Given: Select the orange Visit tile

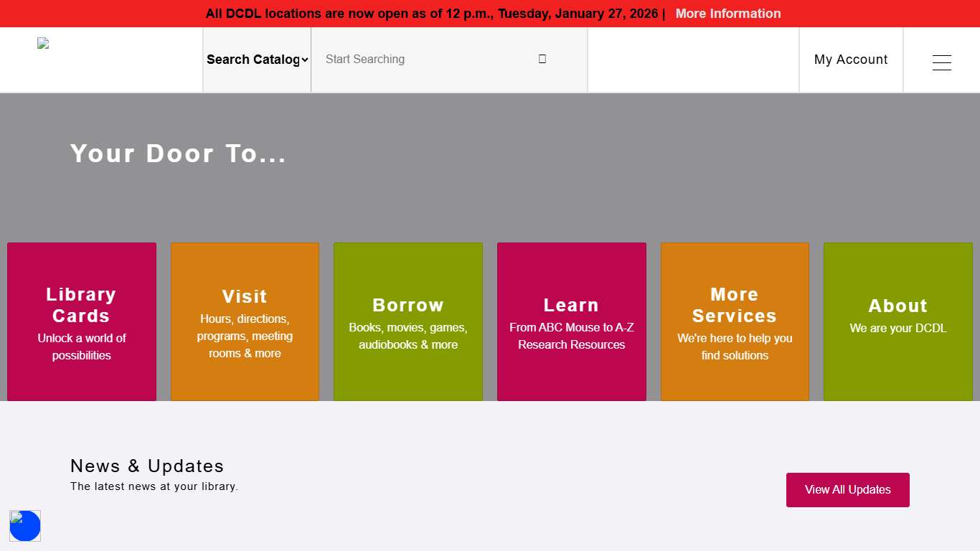Looking at the screenshot, I should [245, 321].
